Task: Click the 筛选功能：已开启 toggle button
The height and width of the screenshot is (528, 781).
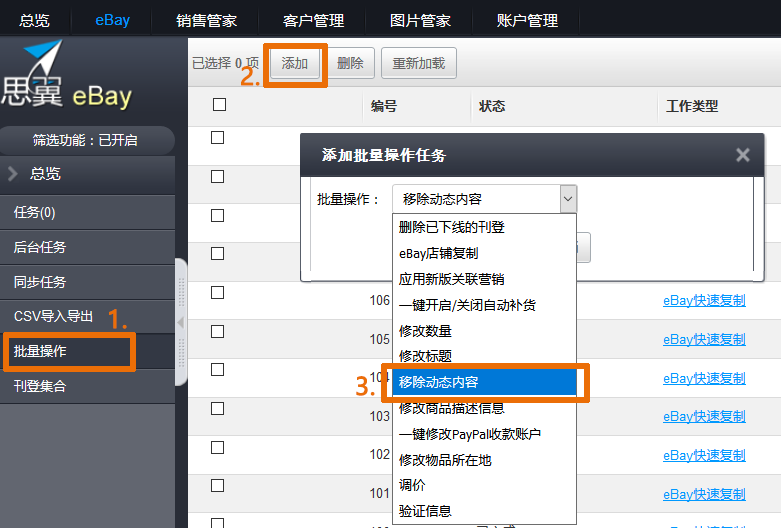Action: (x=86, y=140)
